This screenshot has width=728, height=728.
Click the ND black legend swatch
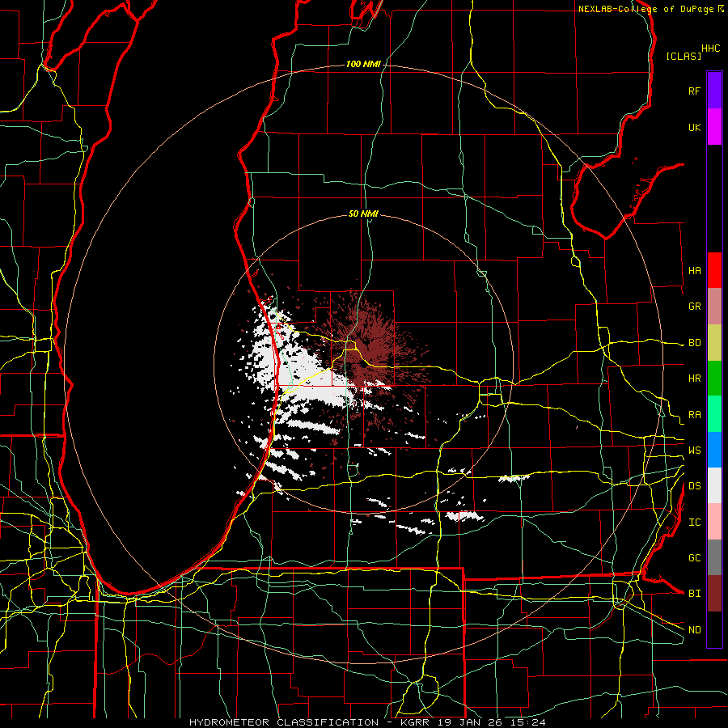click(714, 629)
